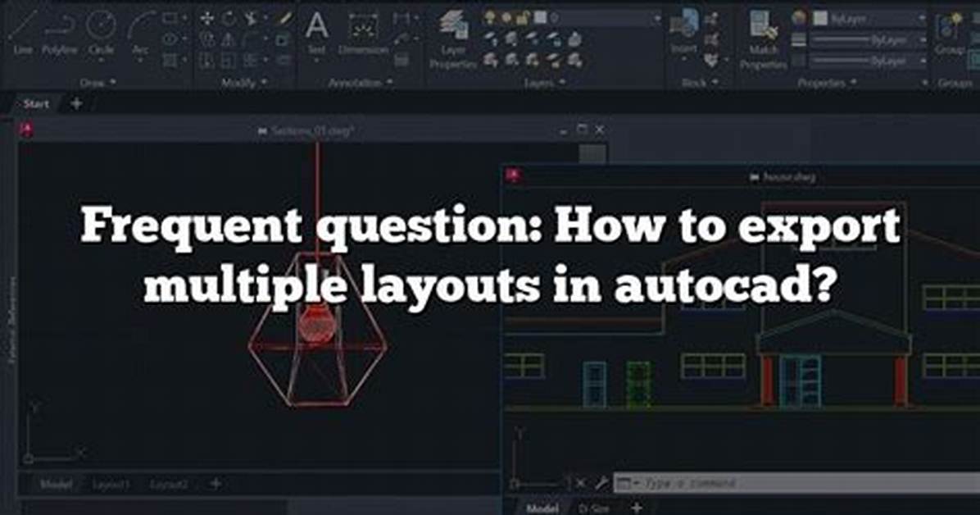Select the Line drawing tool

[22, 31]
